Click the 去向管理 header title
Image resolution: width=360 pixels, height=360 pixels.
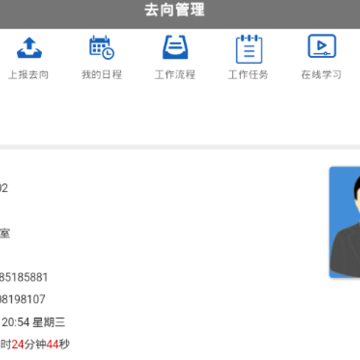point(174,10)
